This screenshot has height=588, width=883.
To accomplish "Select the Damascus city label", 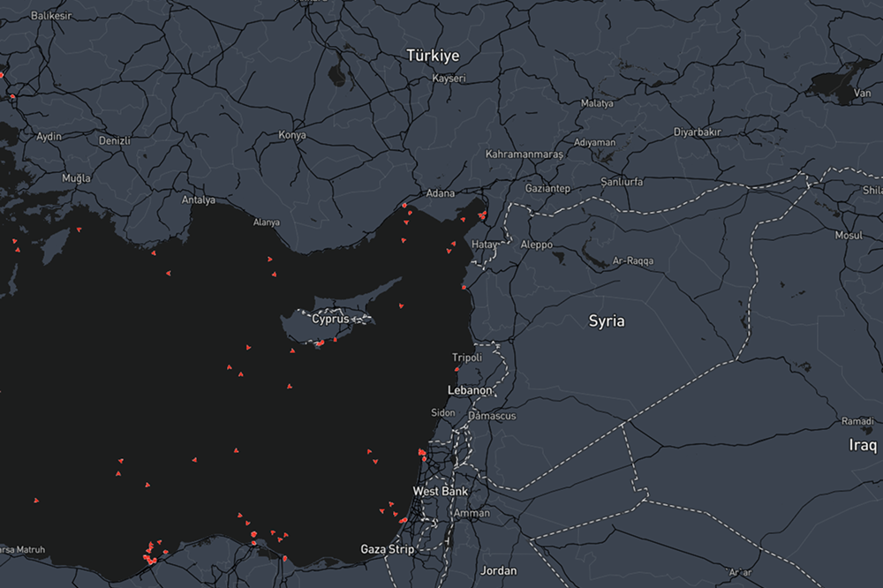I will point(492,416).
